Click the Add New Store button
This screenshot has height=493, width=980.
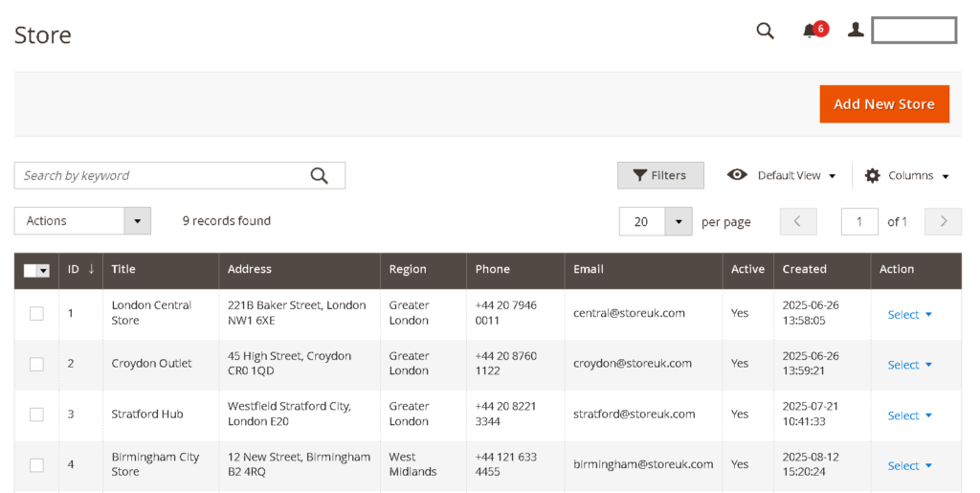(883, 104)
